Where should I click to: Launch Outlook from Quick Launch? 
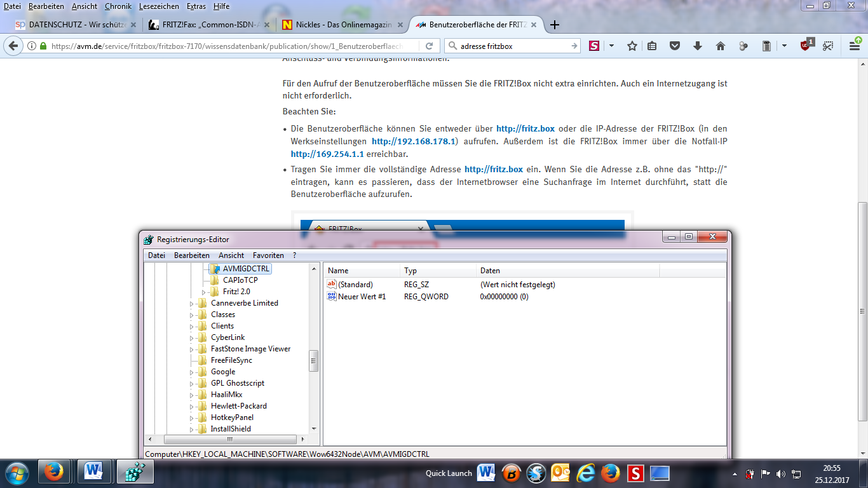tap(561, 473)
